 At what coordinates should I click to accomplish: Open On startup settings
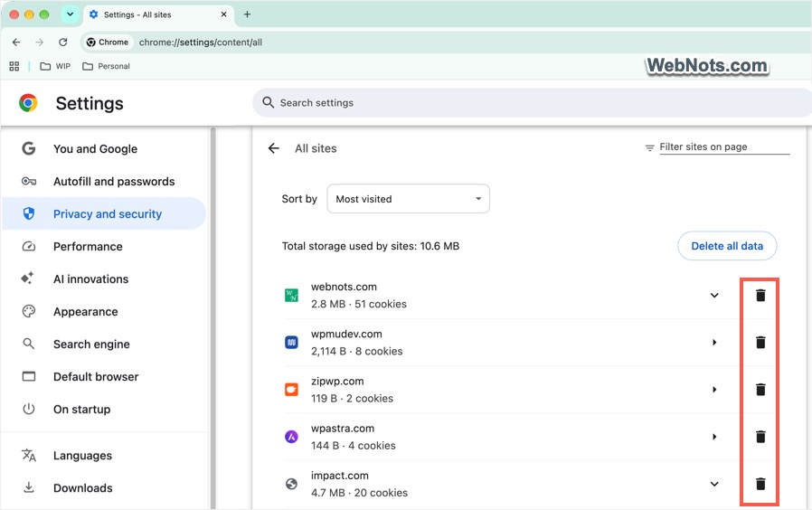pos(81,410)
